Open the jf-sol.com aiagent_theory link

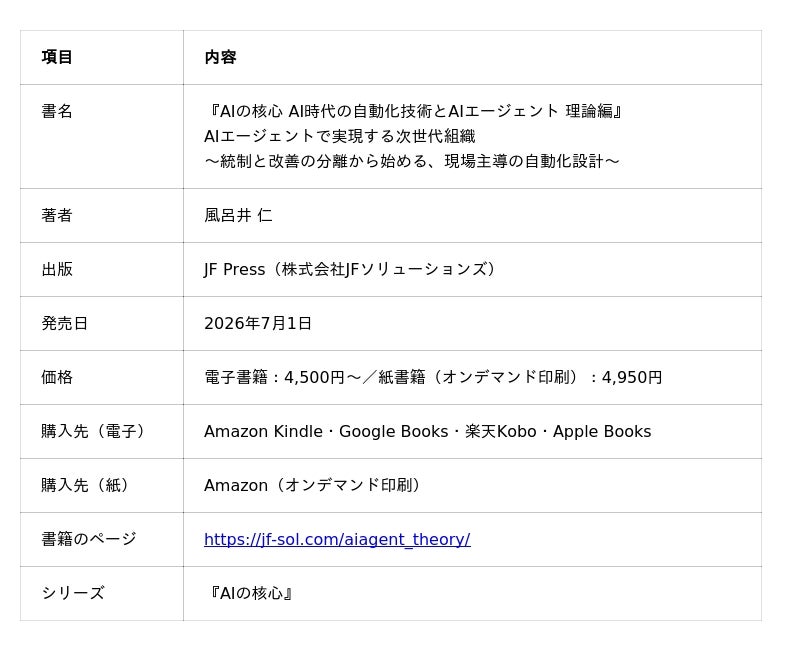coord(337,539)
